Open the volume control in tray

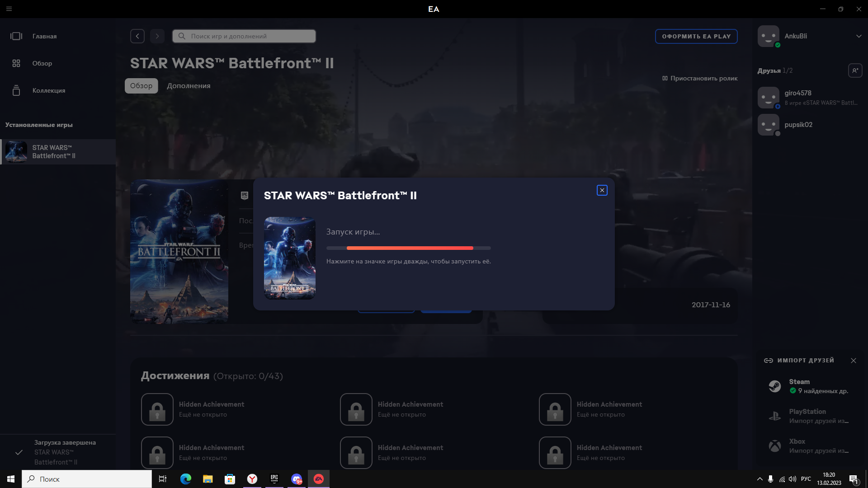793,479
